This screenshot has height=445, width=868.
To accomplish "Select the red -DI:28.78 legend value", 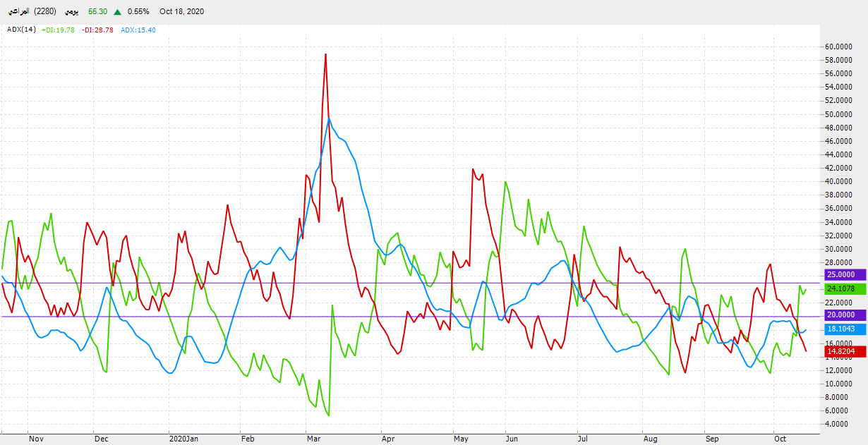I will pyautogui.click(x=97, y=30).
